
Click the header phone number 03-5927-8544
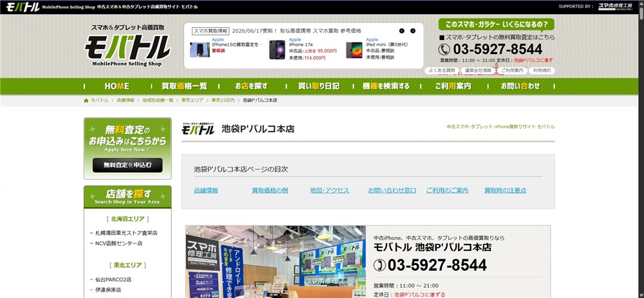tap(498, 50)
